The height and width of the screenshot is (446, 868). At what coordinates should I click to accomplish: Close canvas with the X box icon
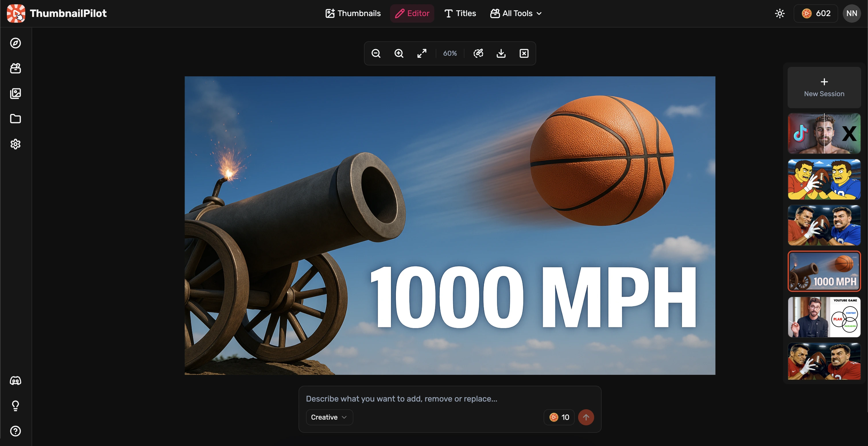(524, 54)
